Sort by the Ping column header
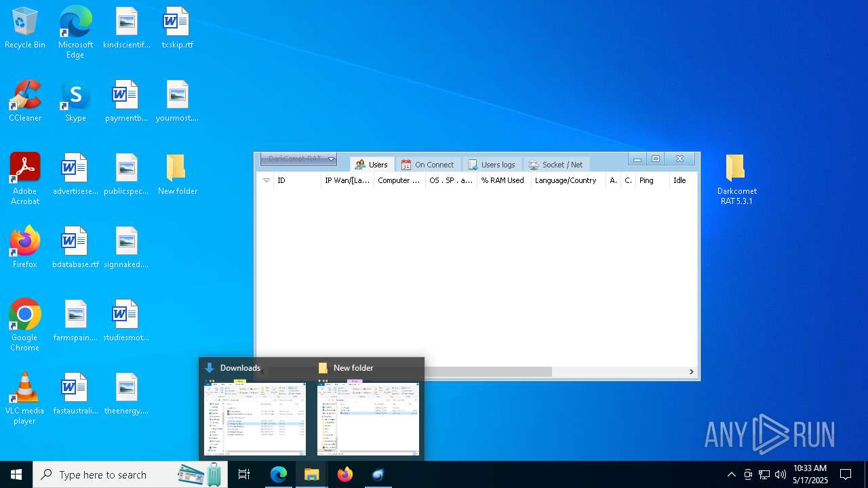This screenshot has height=488, width=868. point(652,180)
